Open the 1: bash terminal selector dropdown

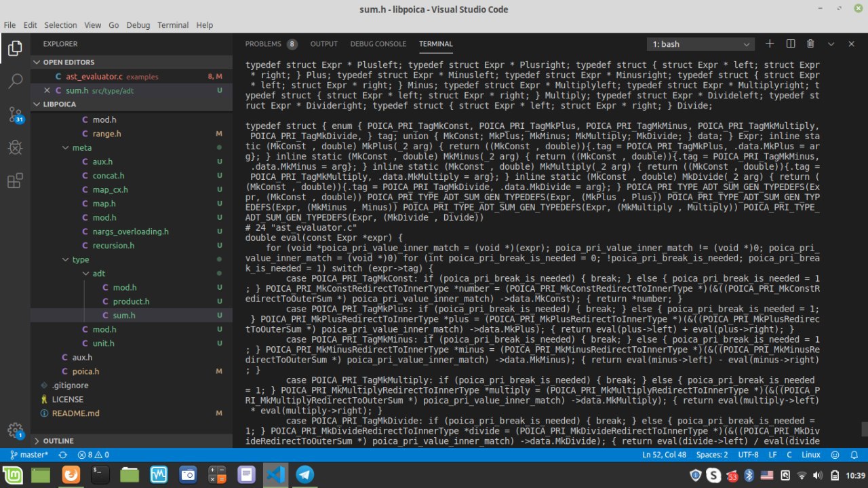(701, 43)
